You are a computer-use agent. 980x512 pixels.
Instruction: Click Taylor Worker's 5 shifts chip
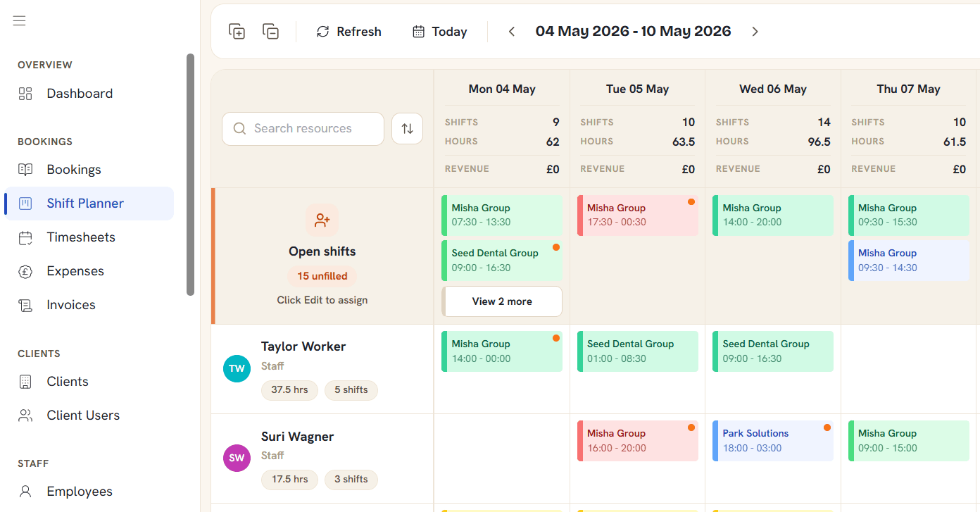[x=351, y=390]
